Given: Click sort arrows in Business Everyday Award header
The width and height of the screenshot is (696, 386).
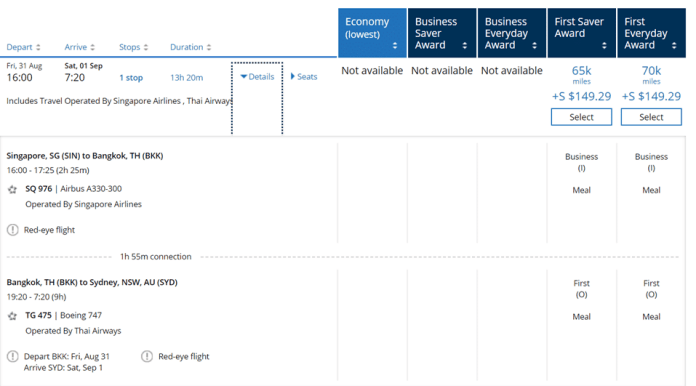Looking at the screenshot, I should tap(534, 45).
